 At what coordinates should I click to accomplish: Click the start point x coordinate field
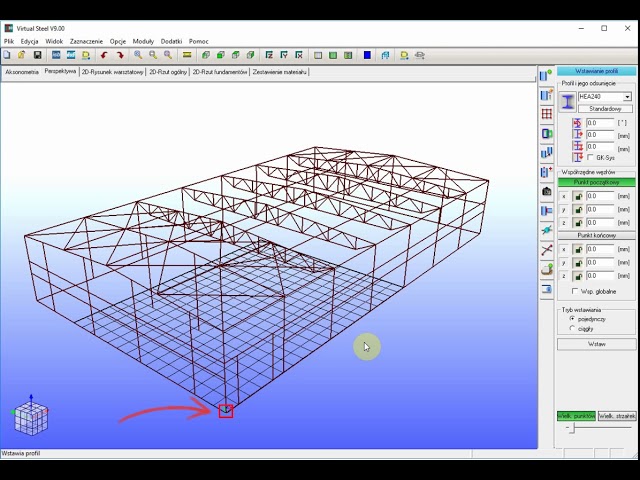[600, 196]
